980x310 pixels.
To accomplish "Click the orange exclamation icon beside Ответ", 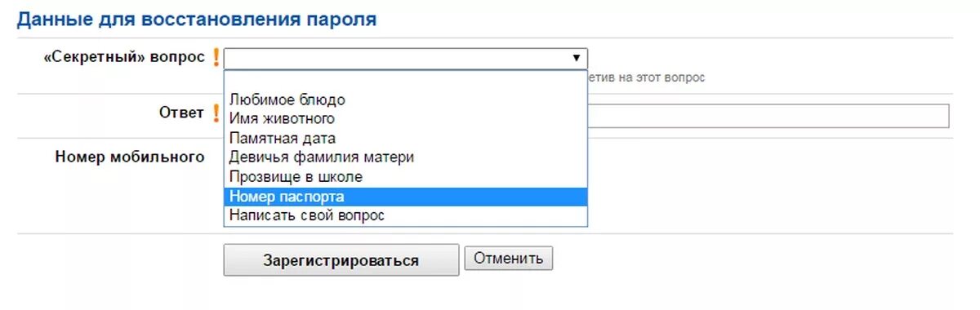I will (x=216, y=113).
